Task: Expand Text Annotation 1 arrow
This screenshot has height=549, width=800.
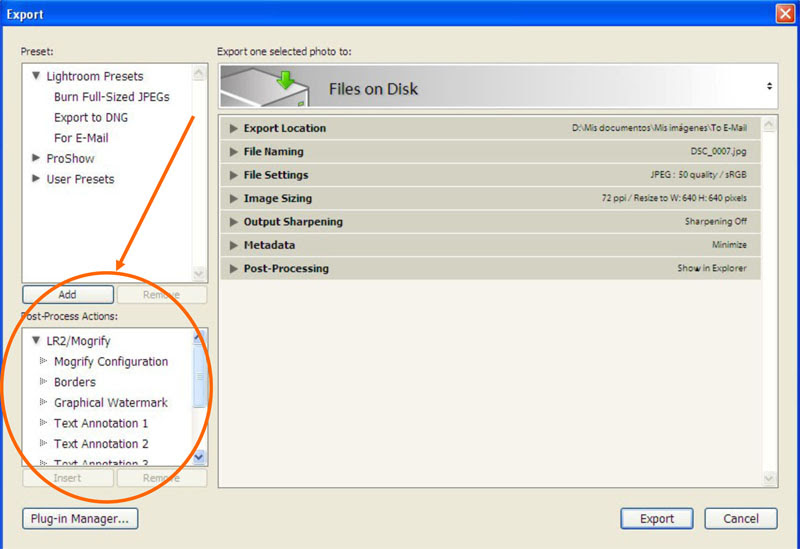Action: coord(43,422)
